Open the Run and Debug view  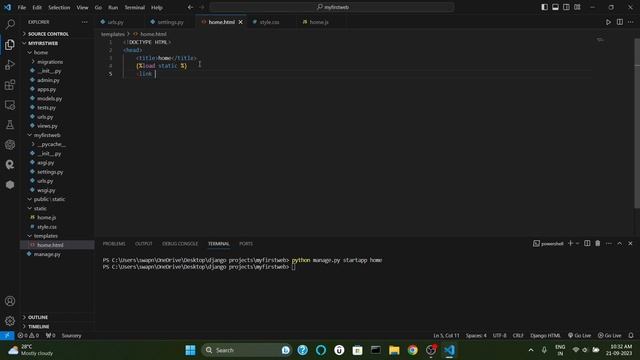tap(10, 64)
